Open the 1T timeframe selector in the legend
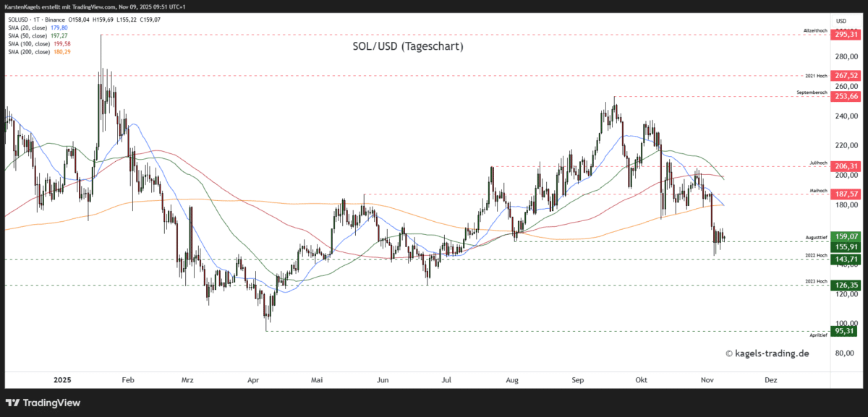This screenshot has width=868, height=417. 36,20
